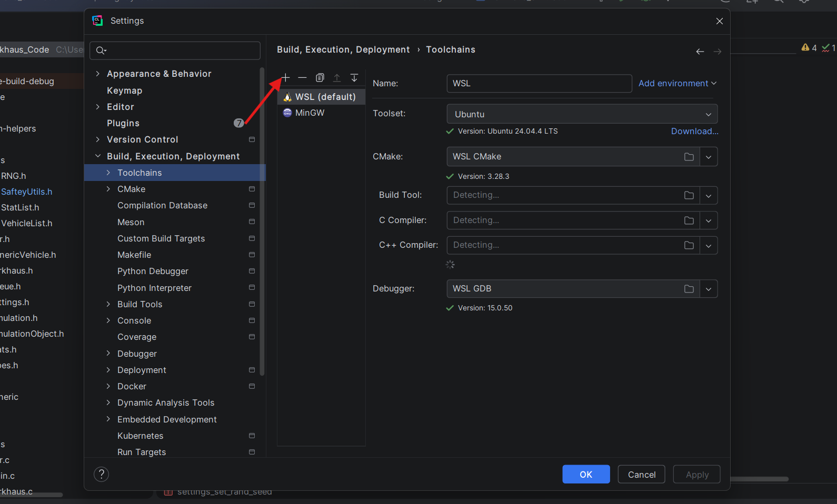837x504 pixels.
Task: Click OK to confirm settings
Action: click(x=586, y=475)
